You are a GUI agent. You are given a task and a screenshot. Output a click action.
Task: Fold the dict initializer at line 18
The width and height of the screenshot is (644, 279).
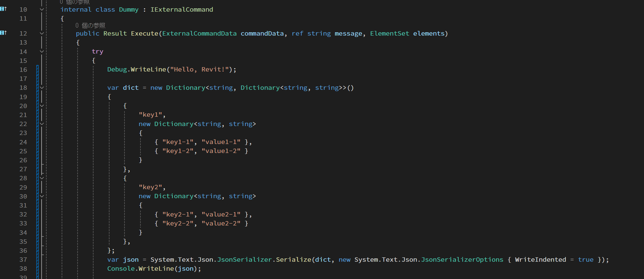(42, 88)
